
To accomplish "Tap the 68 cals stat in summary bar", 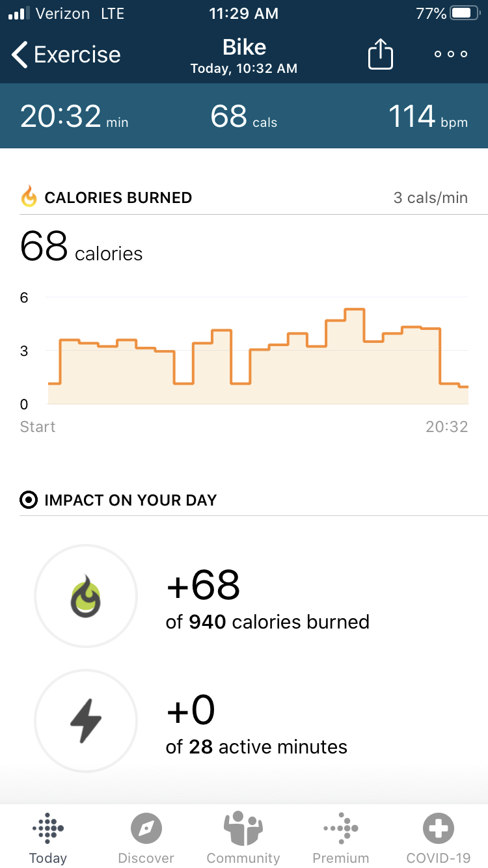I will tap(243, 117).
